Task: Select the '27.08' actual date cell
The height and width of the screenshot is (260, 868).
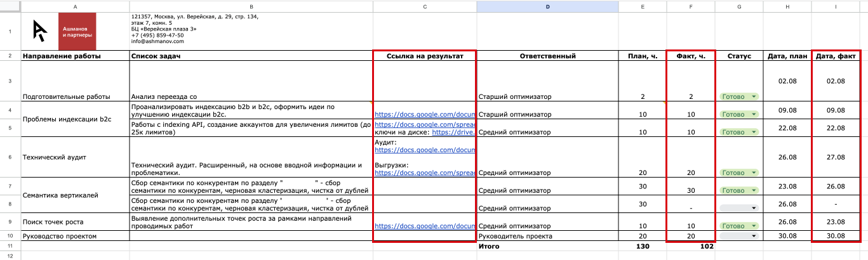Action: coord(836,157)
